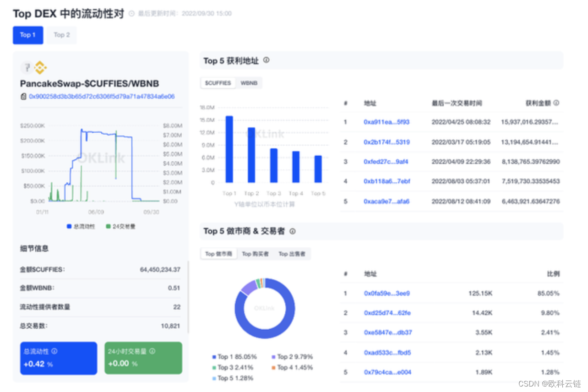The image size is (588, 392).
Task: Open info icon next to Top 5 获利地址
Action: tap(266, 60)
